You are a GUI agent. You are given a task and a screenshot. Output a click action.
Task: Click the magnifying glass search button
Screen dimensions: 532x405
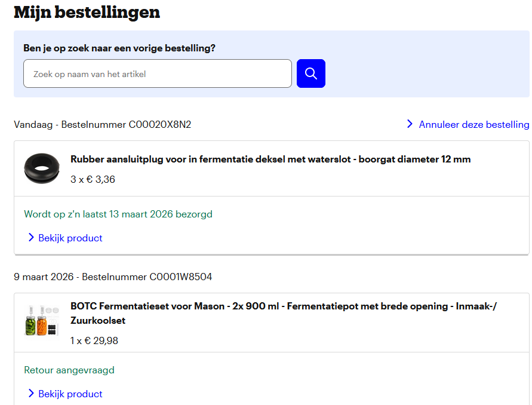point(310,73)
